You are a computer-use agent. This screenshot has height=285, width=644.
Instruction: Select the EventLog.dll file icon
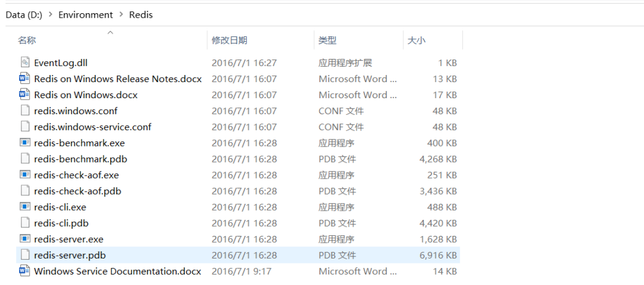coord(25,62)
